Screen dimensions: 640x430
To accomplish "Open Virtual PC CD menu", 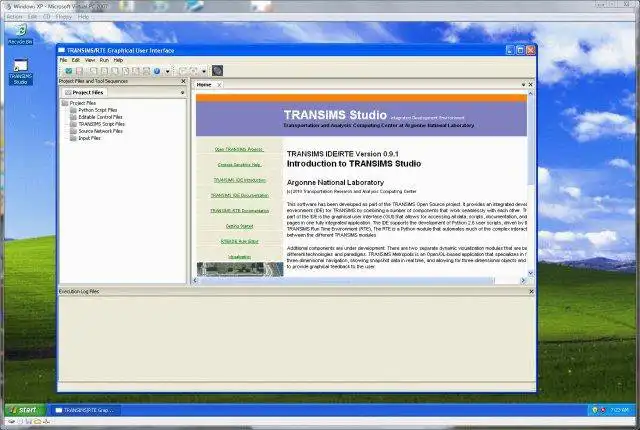I will 47,17.
